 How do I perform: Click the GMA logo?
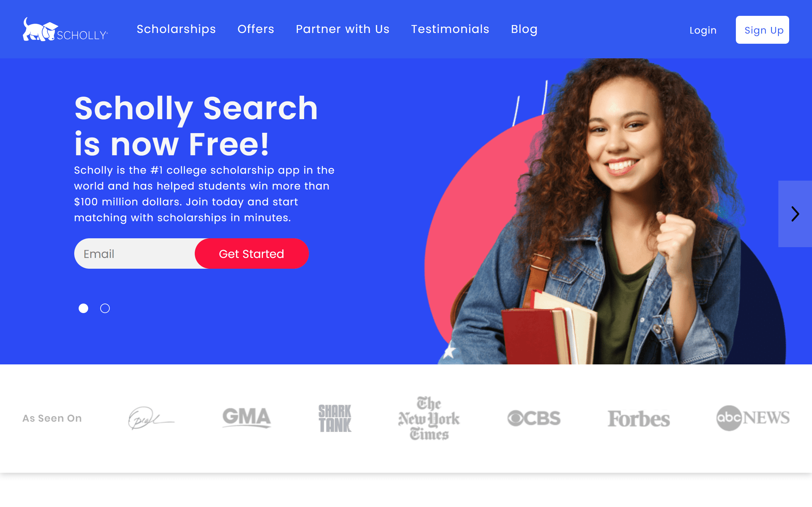point(247,418)
